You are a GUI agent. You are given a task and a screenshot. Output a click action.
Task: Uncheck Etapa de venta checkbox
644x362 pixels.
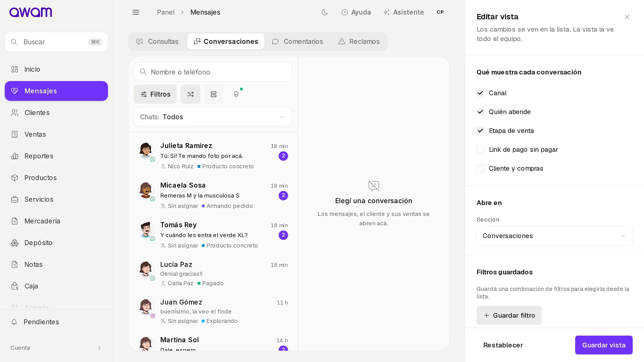pos(480,131)
